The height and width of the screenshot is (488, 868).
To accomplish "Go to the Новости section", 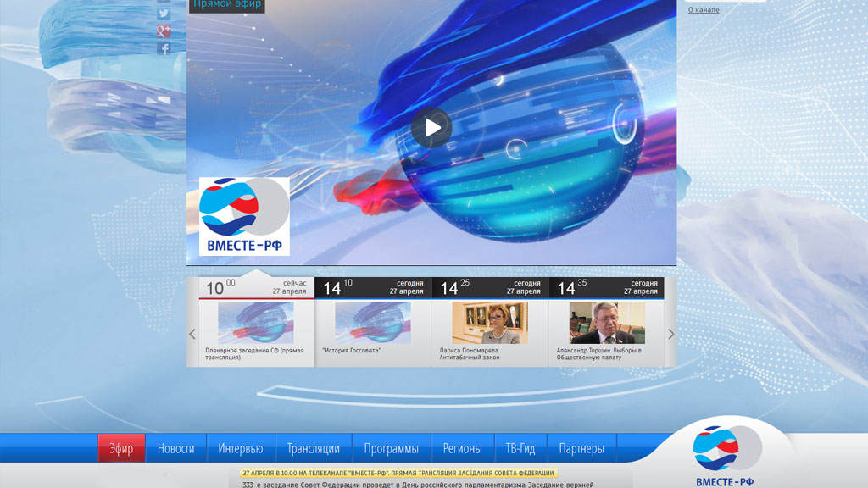I will click(176, 448).
